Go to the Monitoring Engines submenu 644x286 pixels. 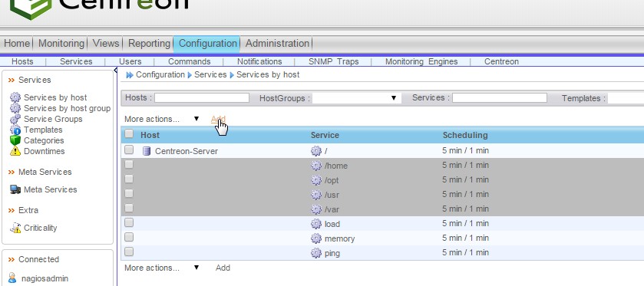(421, 61)
